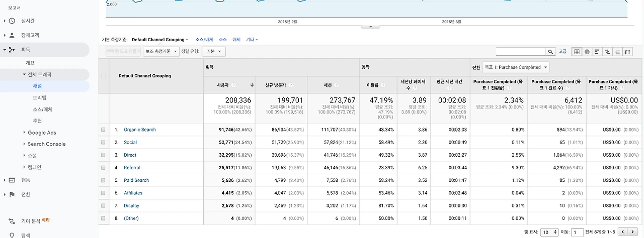Expand the Search Console sidebar section
Screen dimensions: 644x238
click(x=24, y=144)
